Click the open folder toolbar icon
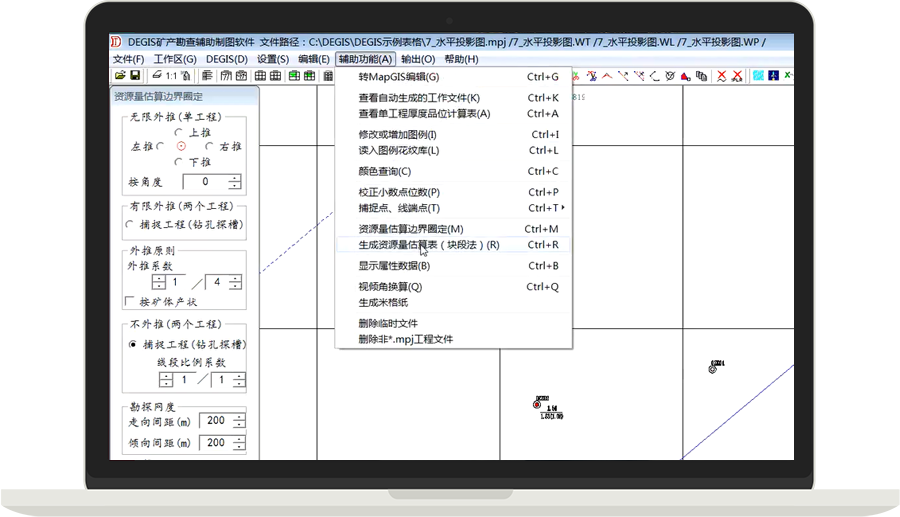900x517 pixels. pos(120,76)
